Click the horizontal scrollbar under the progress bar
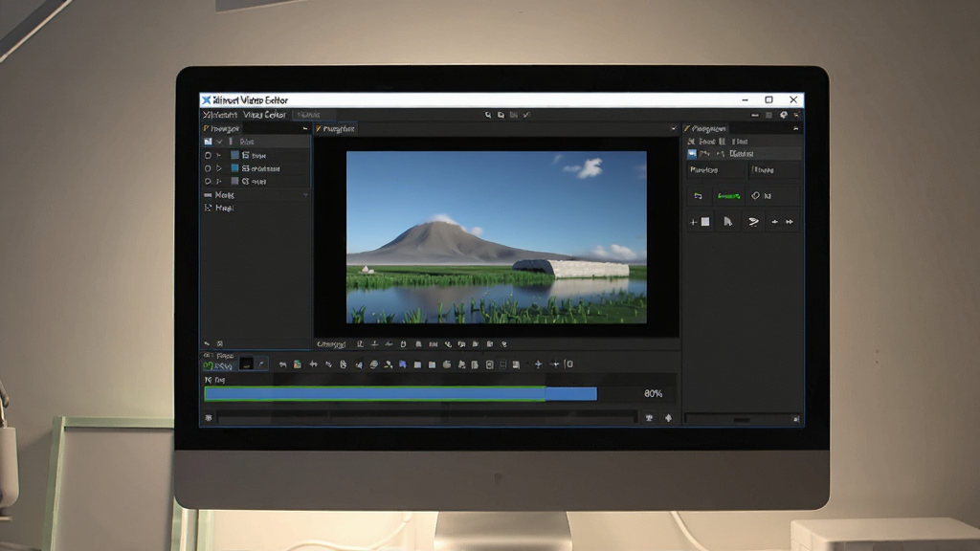 click(x=426, y=417)
